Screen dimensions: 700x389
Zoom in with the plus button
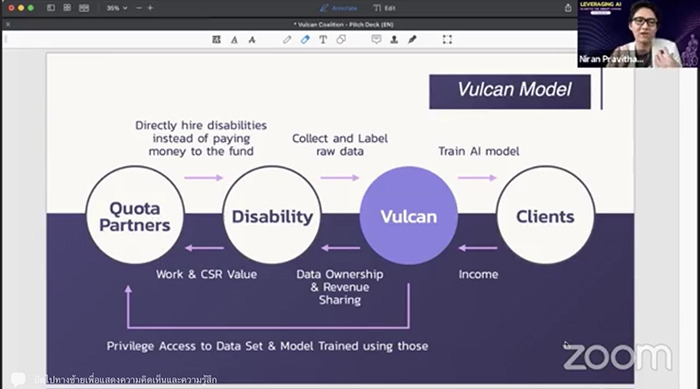(x=150, y=8)
